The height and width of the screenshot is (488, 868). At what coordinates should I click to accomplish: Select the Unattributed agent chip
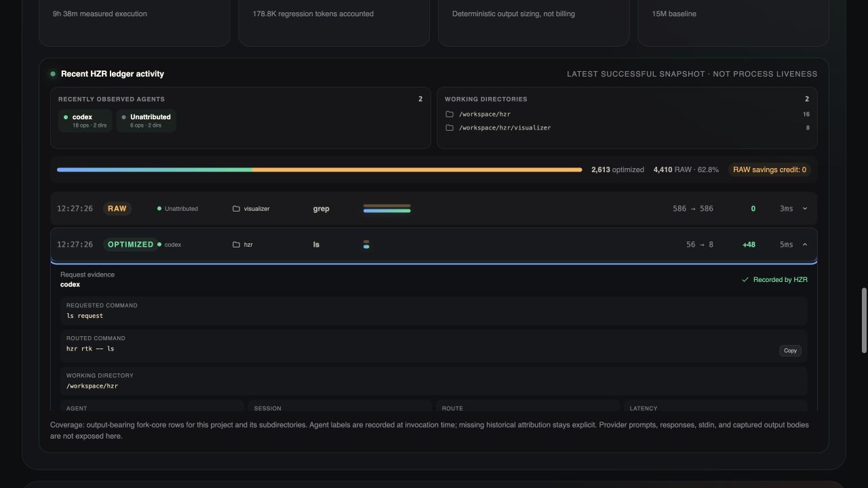coord(146,121)
